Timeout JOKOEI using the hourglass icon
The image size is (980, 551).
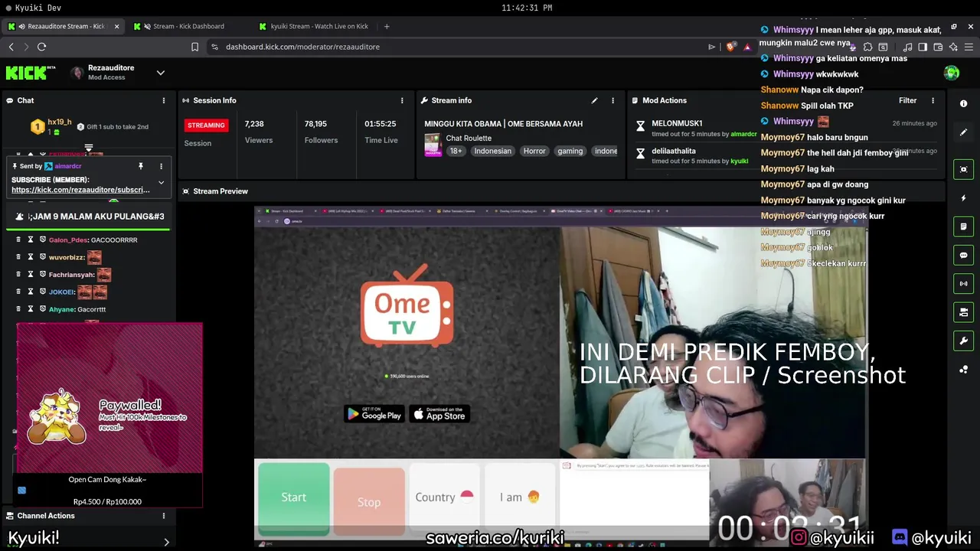click(31, 292)
